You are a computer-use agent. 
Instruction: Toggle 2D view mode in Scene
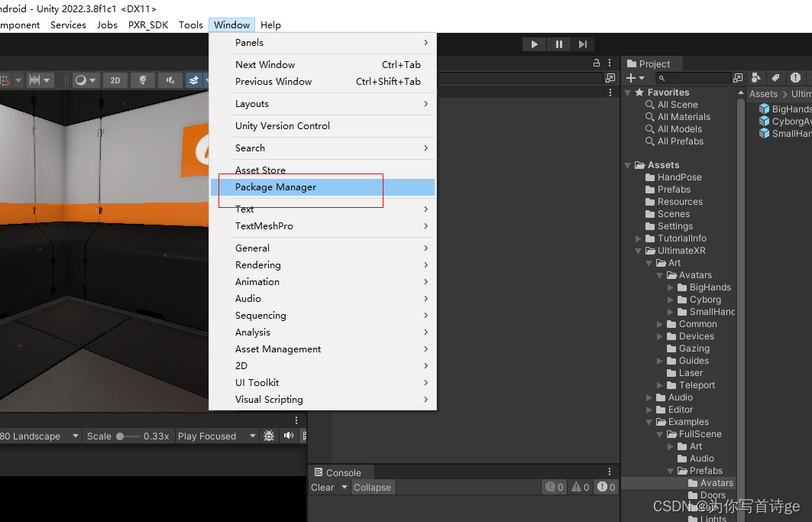click(x=115, y=80)
